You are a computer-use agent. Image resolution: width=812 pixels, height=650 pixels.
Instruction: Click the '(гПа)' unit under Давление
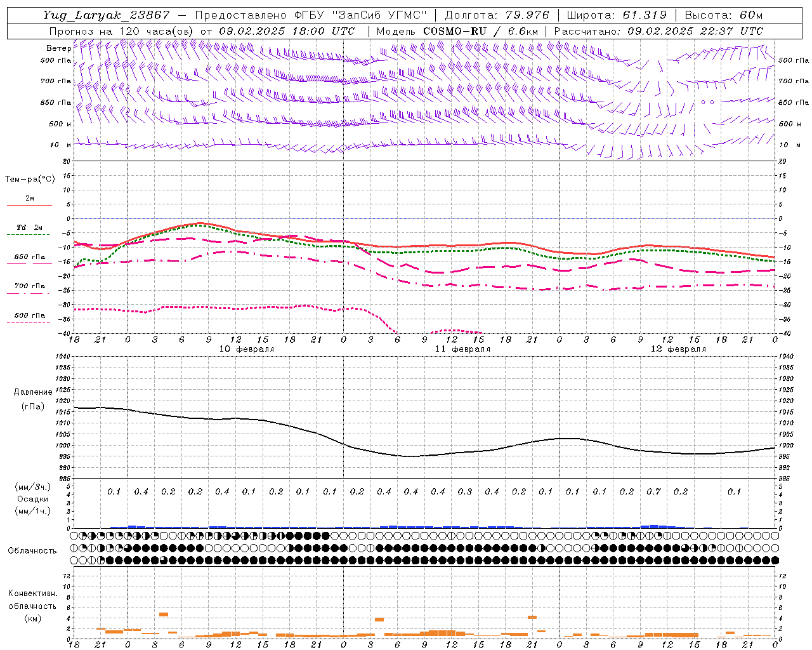point(33,406)
